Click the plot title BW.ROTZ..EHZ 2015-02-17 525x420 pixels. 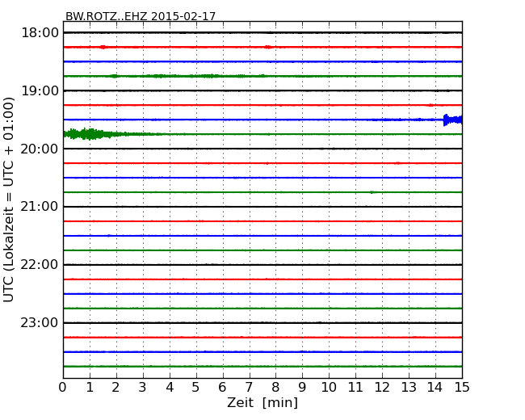[141, 16]
